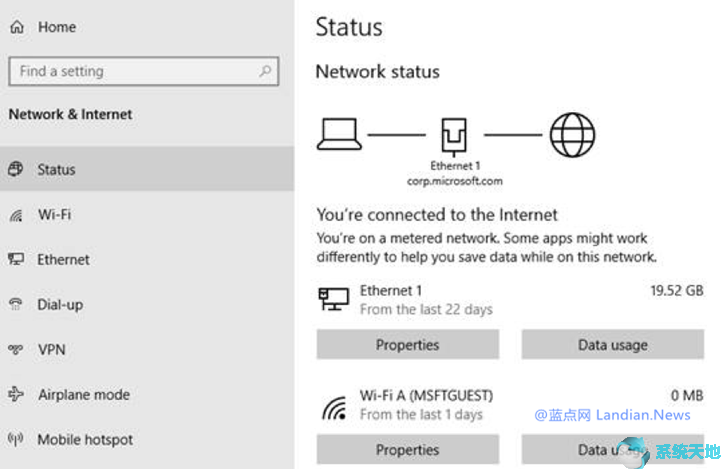Focus the Find a setting field
722x469 pixels.
coord(144,71)
